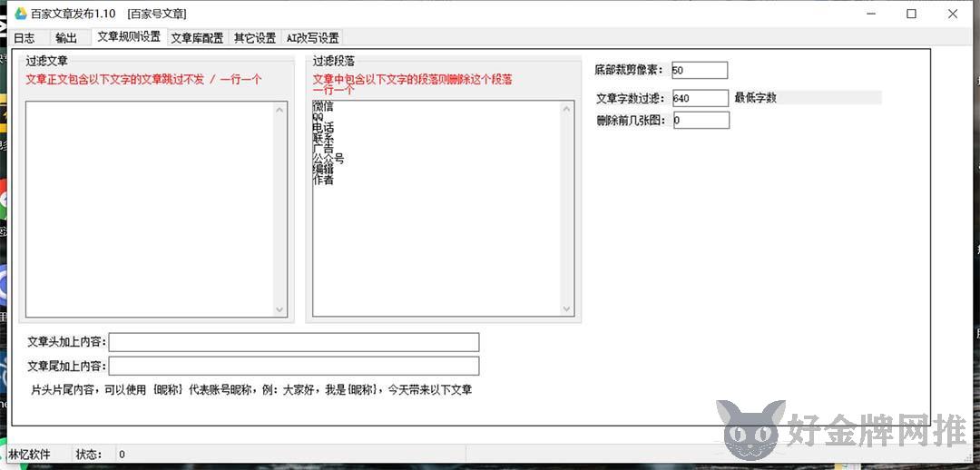This screenshot has width=980, height=470.
Task: Select the 文章规则设置 tab
Action: coord(129,36)
